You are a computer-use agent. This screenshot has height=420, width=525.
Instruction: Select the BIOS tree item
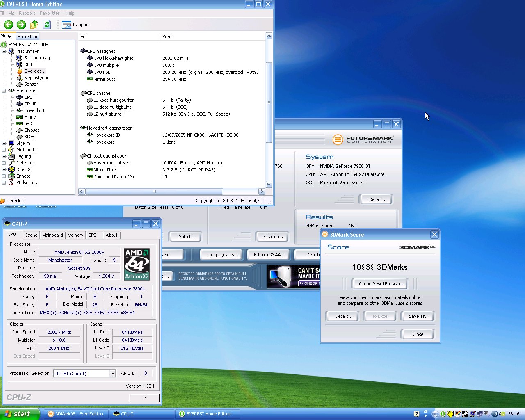[29, 137]
